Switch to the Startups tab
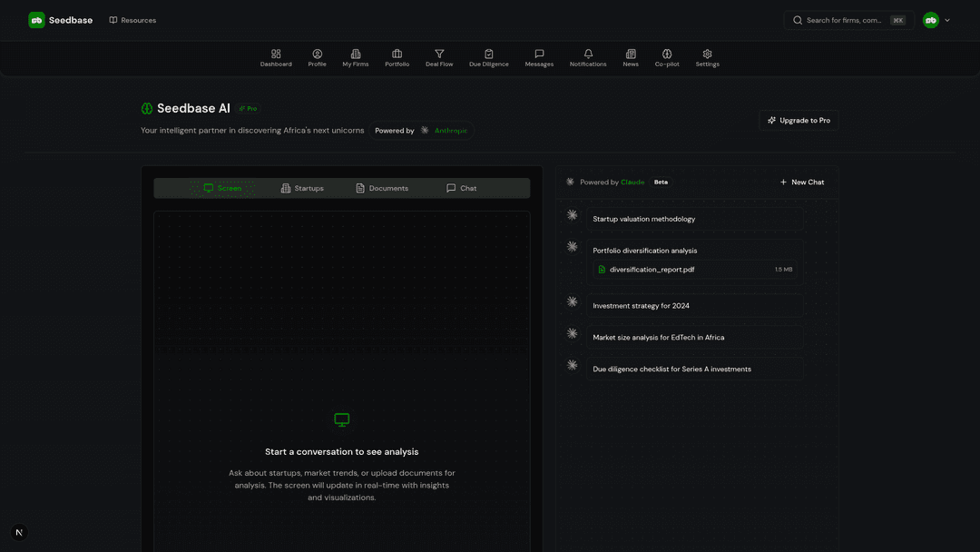The height and width of the screenshot is (552, 980). 302,188
